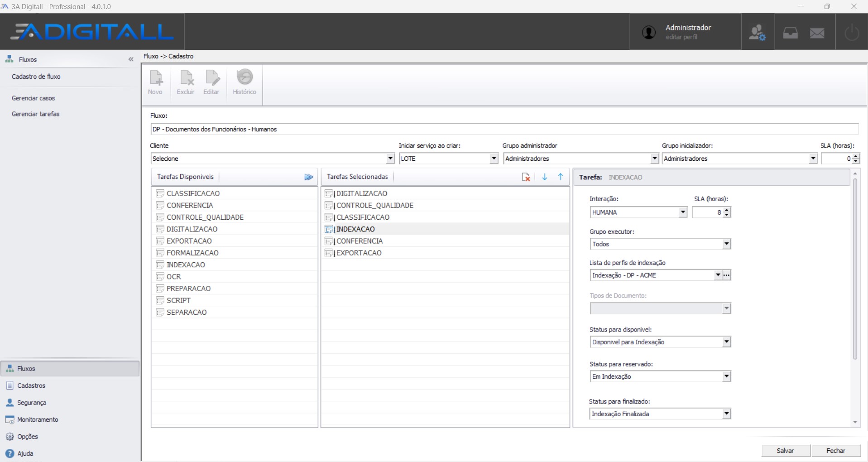Image resolution: width=868 pixels, height=462 pixels.
Task: Open the Iniciar serviço ao criar dropdown
Action: click(494, 159)
